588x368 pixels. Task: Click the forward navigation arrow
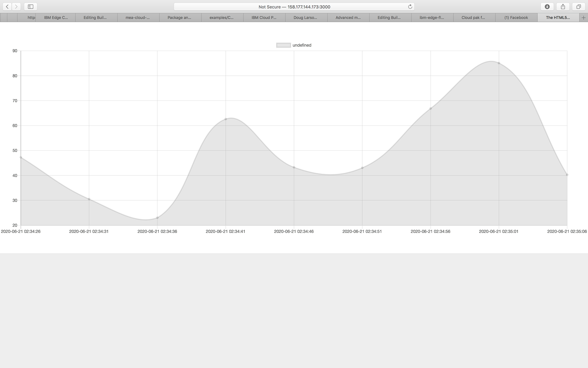click(17, 6)
